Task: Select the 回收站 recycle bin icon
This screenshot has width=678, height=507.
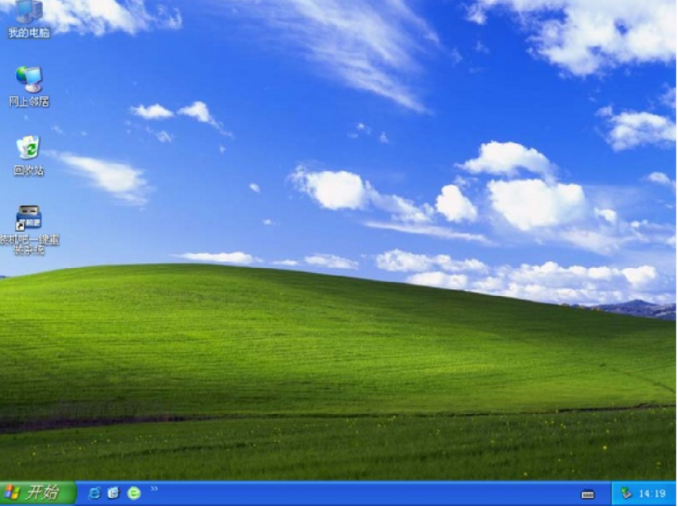Action: (29, 156)
